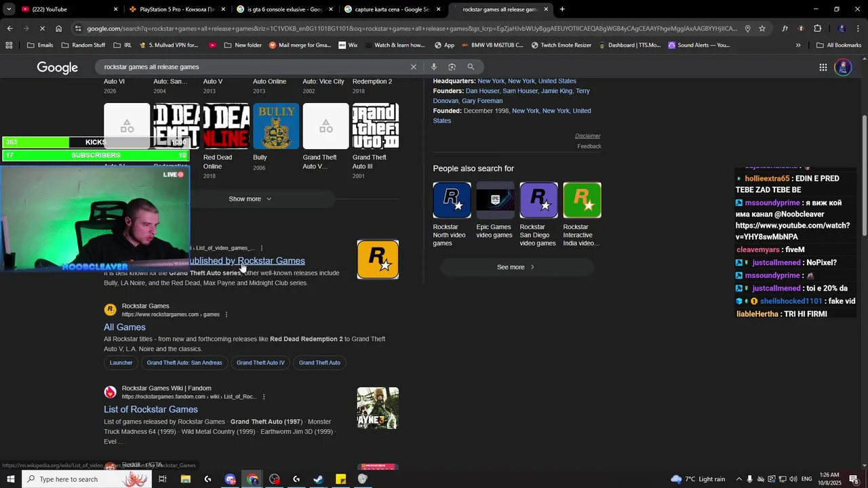The height and width of the screenshot is (488, 868).
Task: Open options menu for Fandom wiki result
Action: point(264,396)
